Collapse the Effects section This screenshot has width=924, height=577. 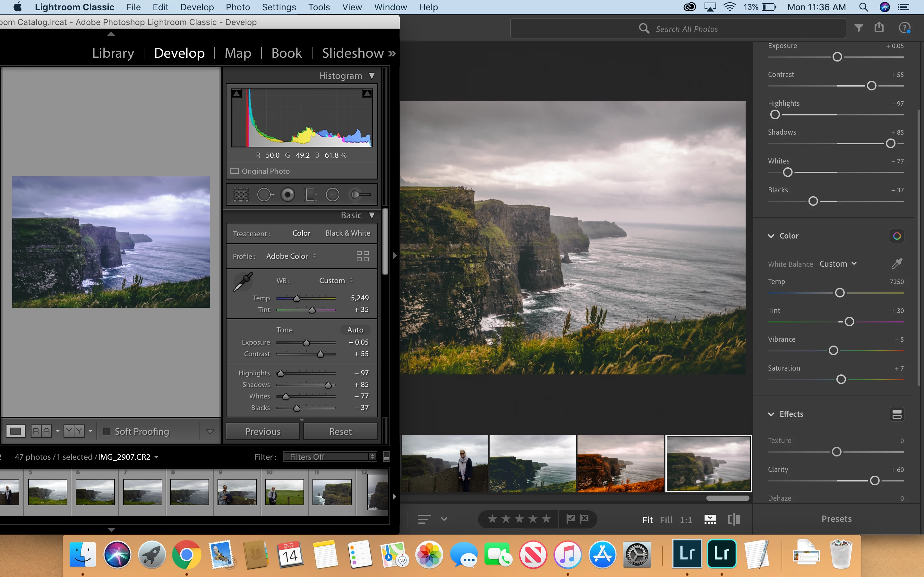(771, 414)
